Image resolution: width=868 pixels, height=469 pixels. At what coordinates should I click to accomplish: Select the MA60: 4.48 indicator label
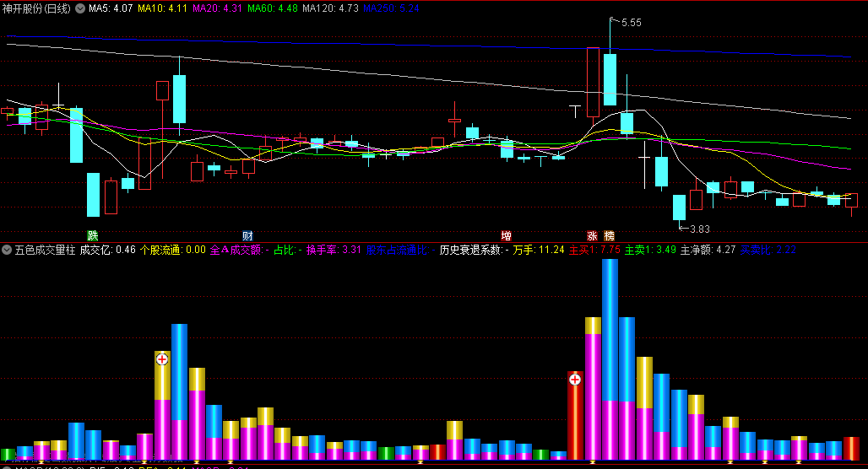point(273,8)
